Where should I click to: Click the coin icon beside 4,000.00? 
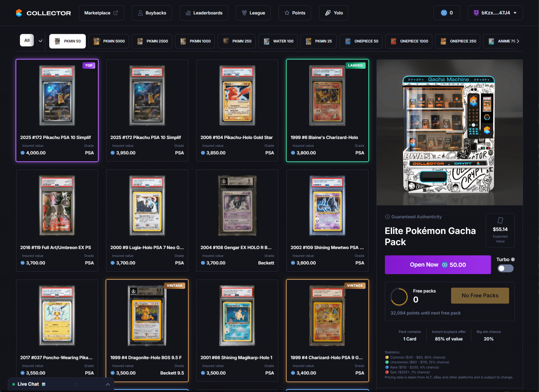[x=22, y=153]
